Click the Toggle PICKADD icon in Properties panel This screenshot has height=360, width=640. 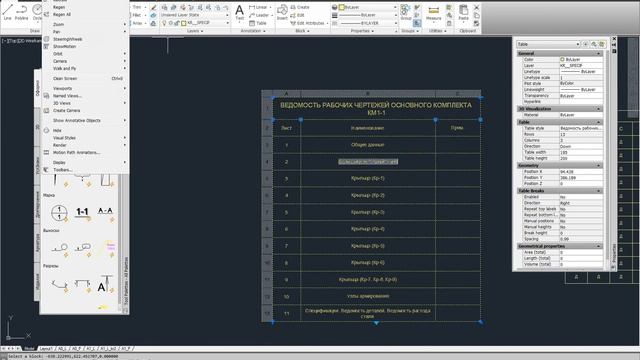coord(586,44)
